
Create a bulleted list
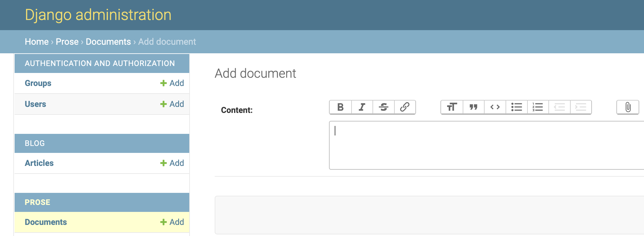[x=517, y=107]
